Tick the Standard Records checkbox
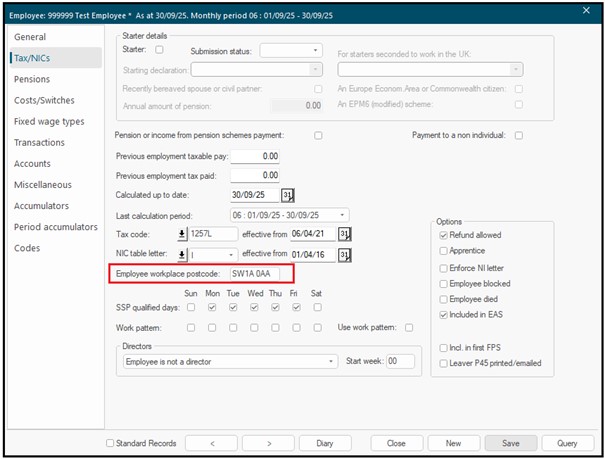Viewport: 605px width, 459px height. [x=110, y=443]
